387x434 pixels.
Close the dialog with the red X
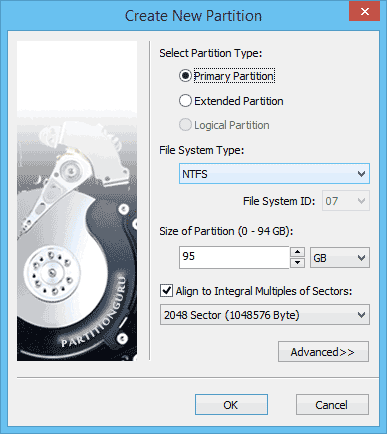coord(365,11)
